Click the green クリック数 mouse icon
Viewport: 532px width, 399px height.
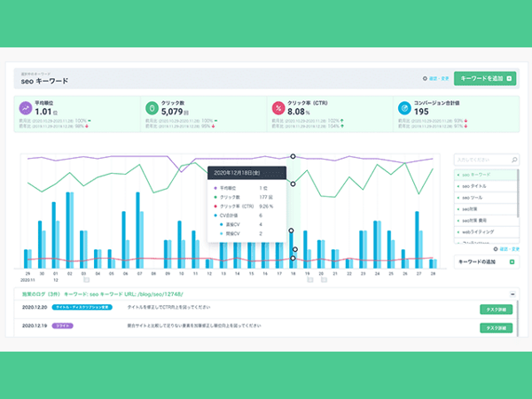coord(152,108)
